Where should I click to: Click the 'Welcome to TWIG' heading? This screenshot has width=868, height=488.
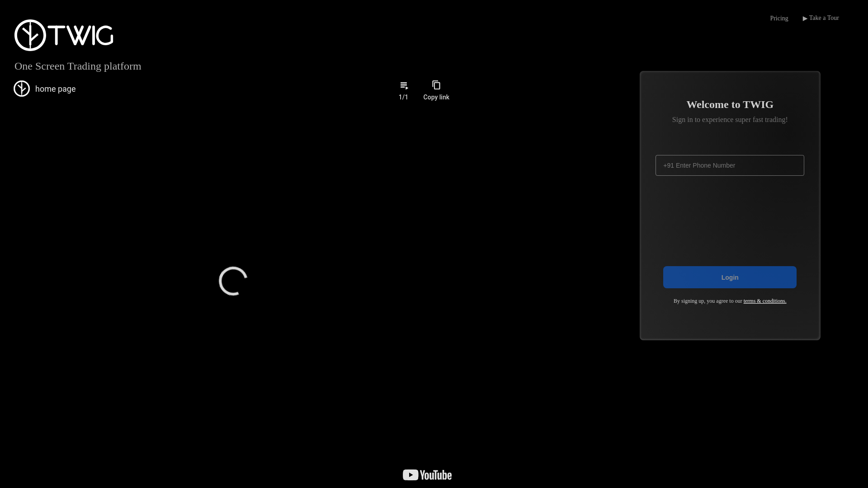(x=730, y=104)
